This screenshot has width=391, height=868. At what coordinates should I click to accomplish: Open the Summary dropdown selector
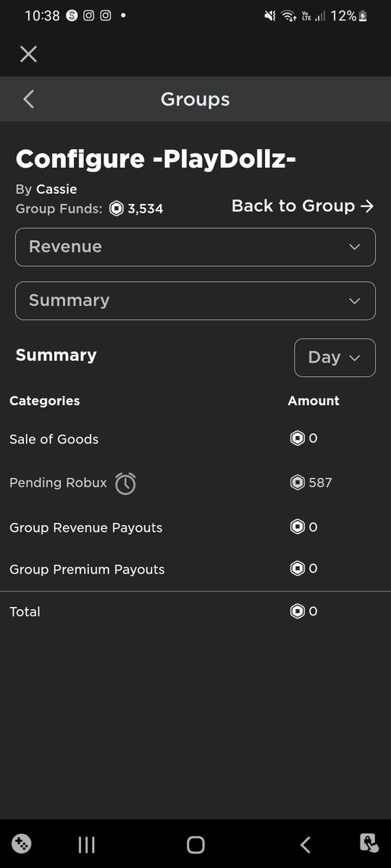(195, 300)
